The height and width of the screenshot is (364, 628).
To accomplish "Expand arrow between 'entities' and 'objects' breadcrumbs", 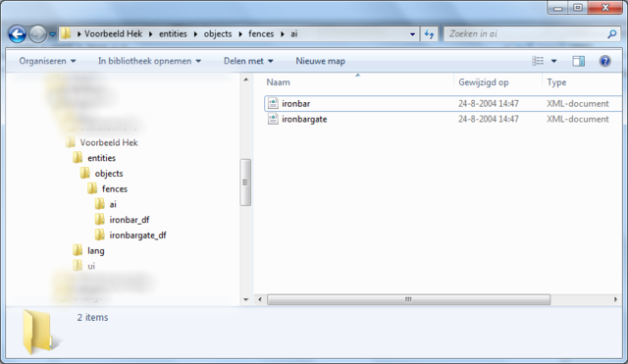I will coord(195,34).
